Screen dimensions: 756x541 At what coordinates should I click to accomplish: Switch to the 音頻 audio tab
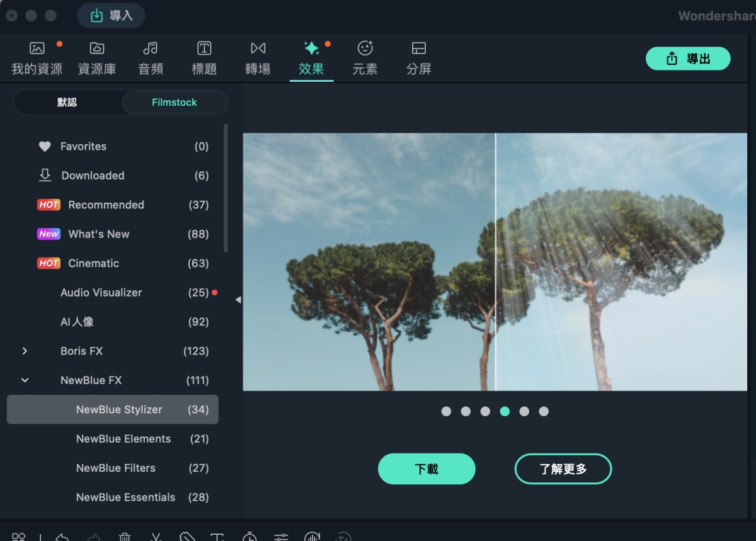click(151, 58)
